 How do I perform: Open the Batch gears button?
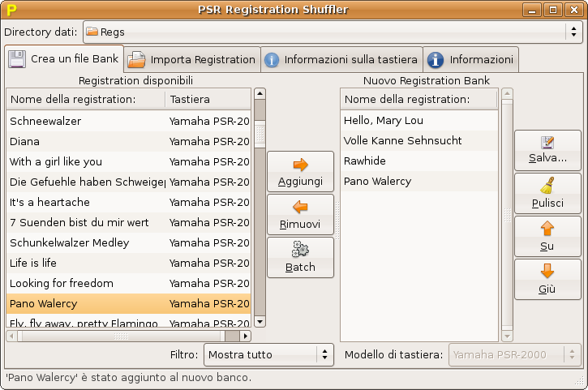tap(300, 257)
